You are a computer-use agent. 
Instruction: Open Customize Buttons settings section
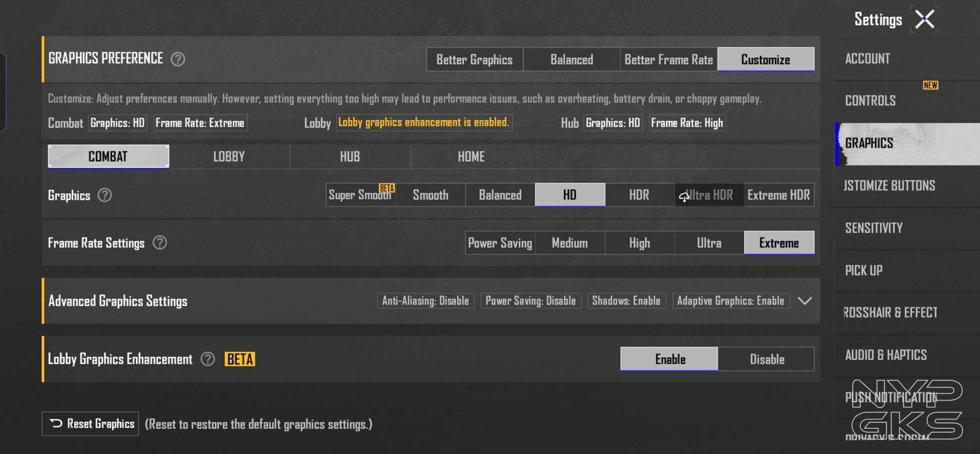pyautogui.click(x=907, y=186)
